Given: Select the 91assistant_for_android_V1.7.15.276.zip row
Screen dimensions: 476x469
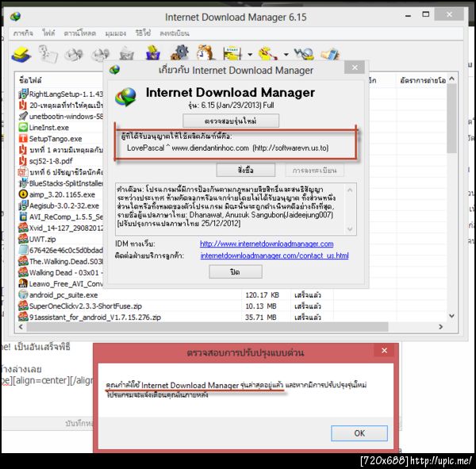Looking at the screenshot, I should (x=232, y=317).
